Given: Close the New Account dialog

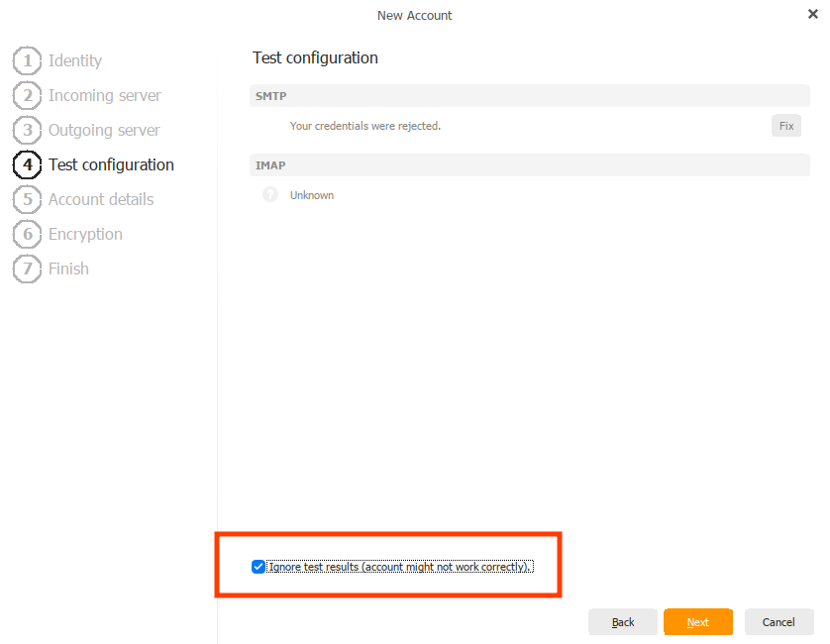Looking at the screenshot, I should 813,15.
